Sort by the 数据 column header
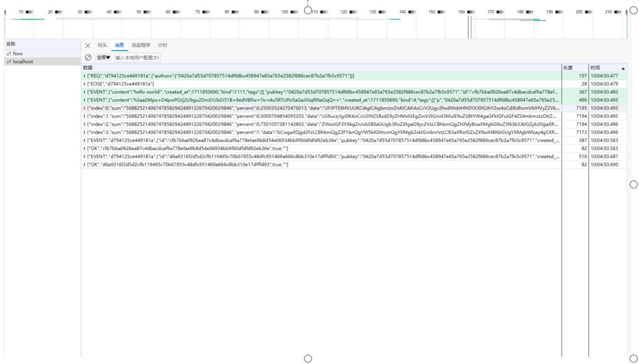The height and width of the screenshot is (364, 639). coord(322,68)
